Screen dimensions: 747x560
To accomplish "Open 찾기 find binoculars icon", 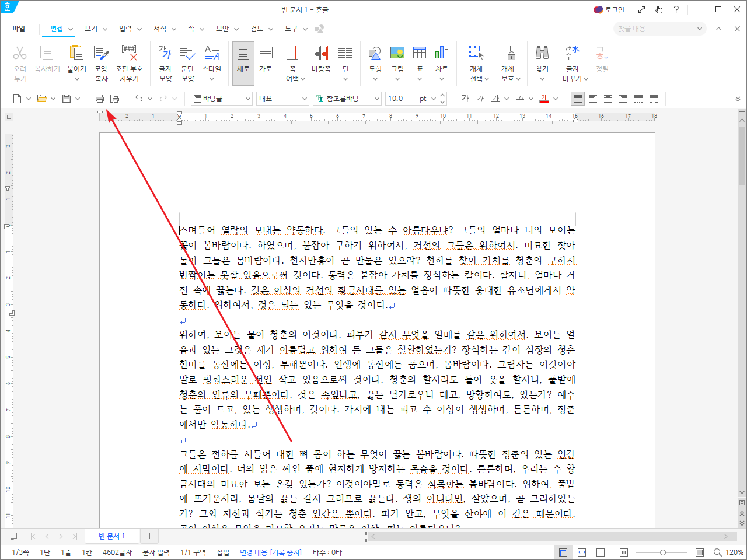I will point(542,53).
